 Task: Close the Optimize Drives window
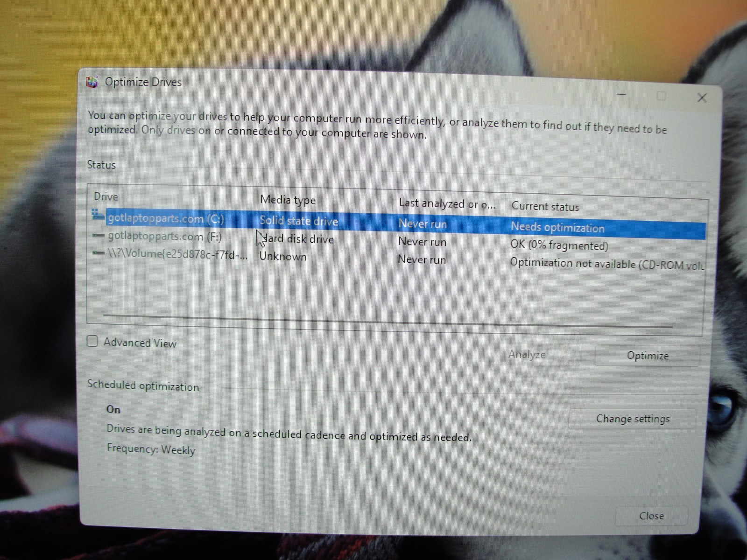[x=702, y=98]
